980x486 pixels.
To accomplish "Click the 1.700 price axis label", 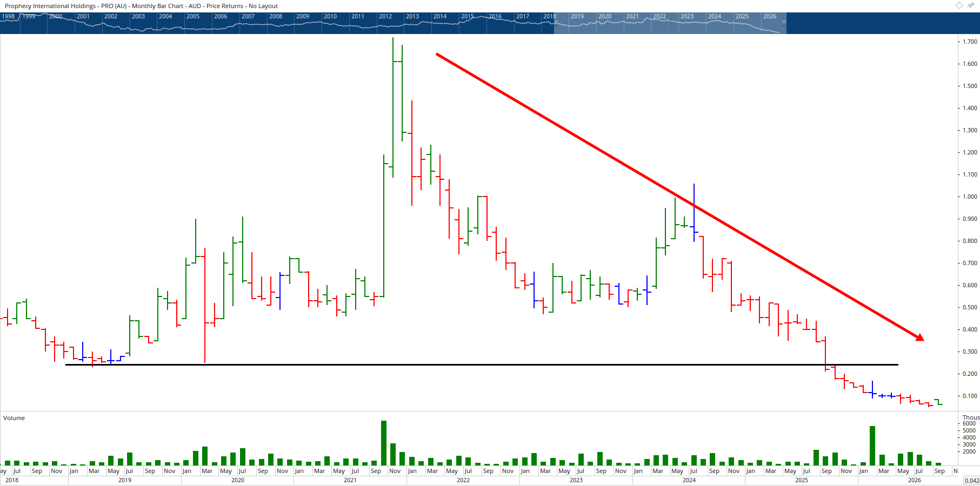I will [x=970, y=42].
